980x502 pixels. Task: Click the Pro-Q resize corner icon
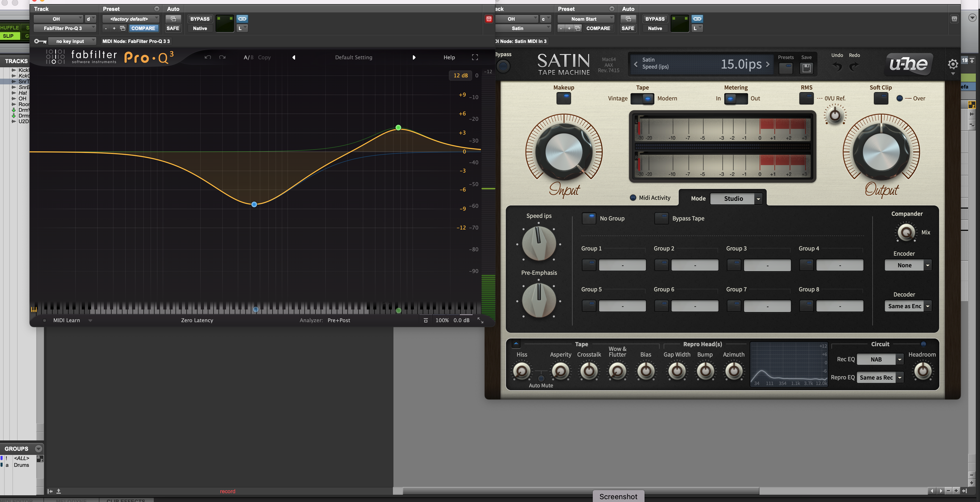(x=480, y=321)
